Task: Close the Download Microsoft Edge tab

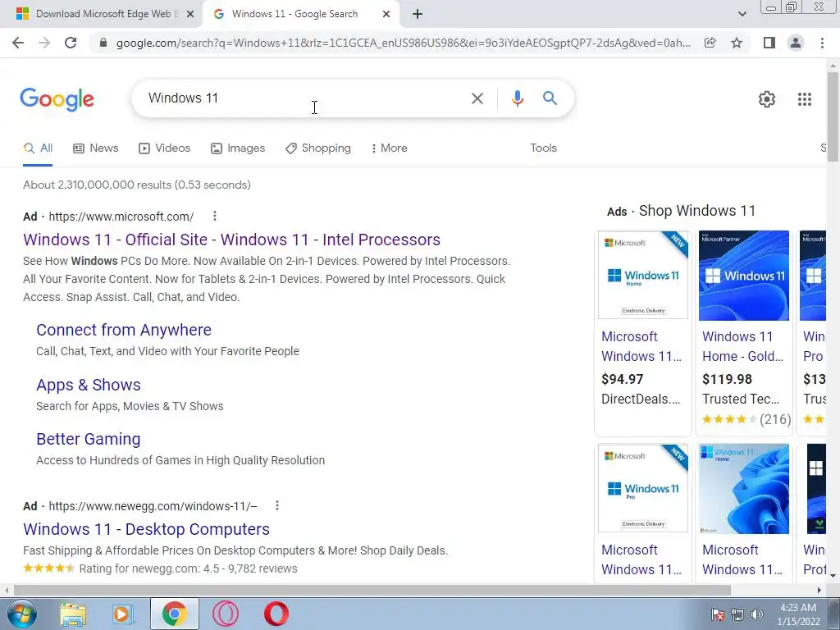Action: coord(189,15)
